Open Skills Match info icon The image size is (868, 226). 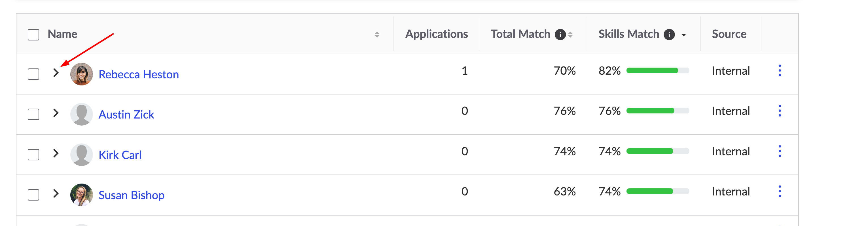(669, 34)
